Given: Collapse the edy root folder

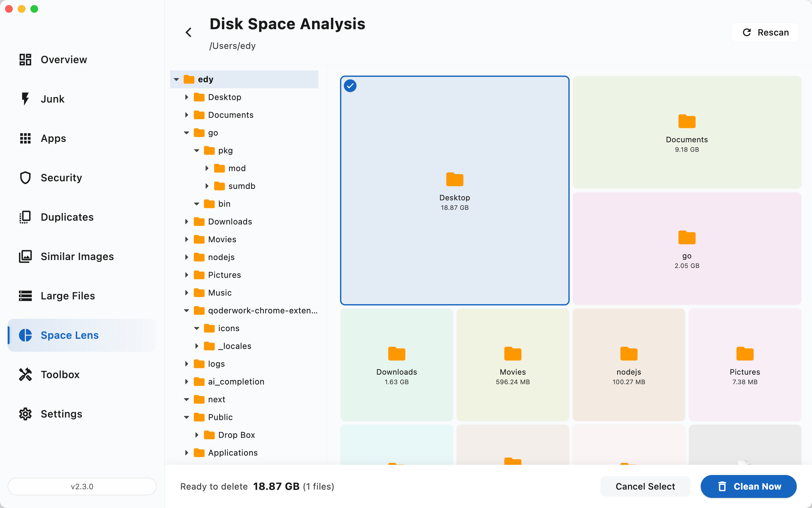Looking at the screenshot, I should [176, 79].
